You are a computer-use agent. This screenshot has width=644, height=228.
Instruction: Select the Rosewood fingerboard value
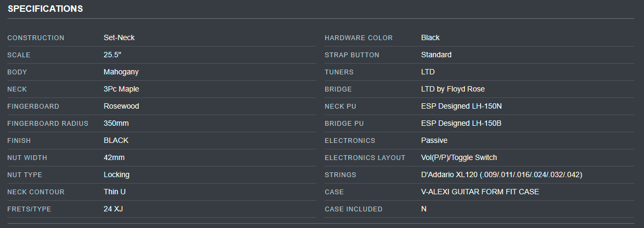[x=121, y=106]
